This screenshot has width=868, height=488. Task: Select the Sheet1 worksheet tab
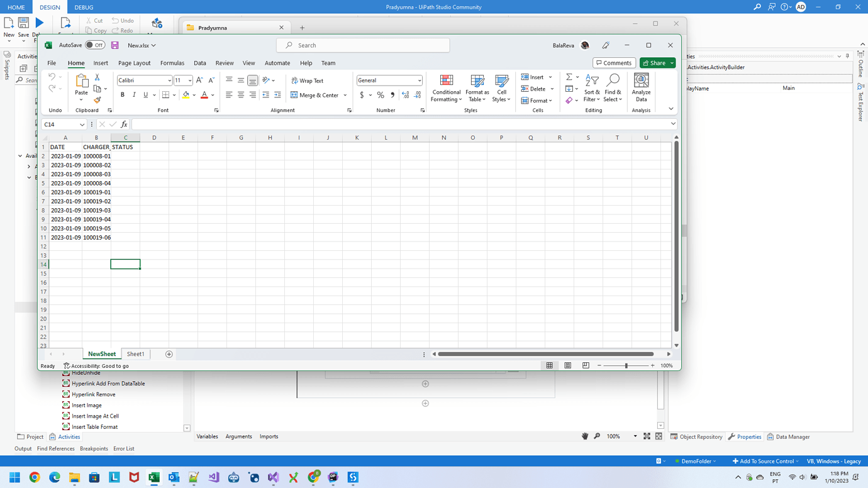135,354
